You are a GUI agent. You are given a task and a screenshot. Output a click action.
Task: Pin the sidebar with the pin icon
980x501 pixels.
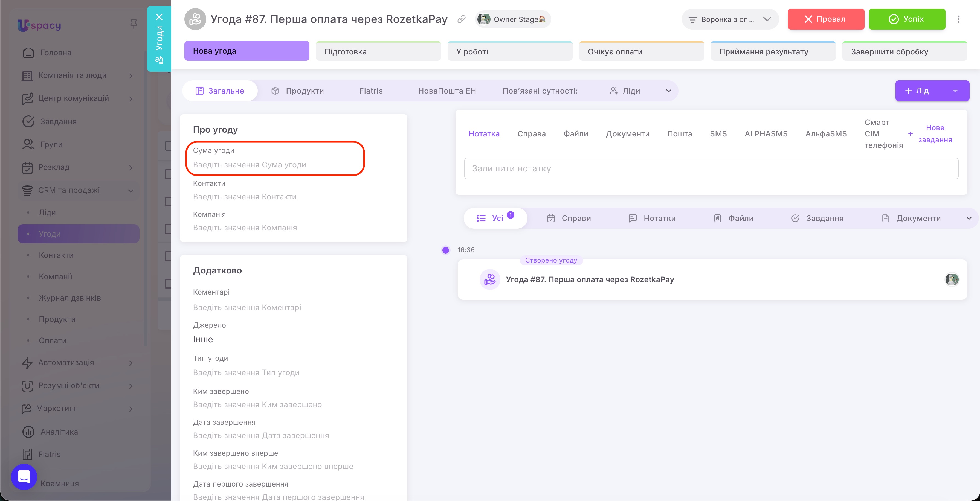coord(134,24)
